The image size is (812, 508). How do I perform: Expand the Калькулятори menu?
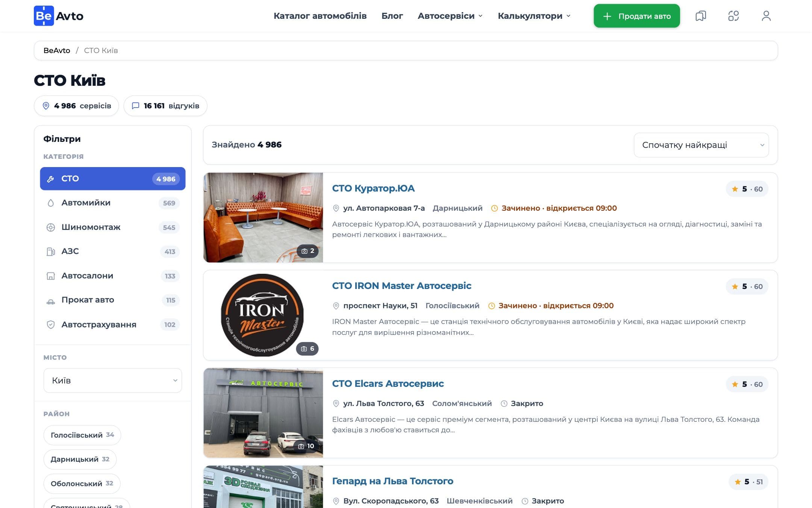coord(534,16)
